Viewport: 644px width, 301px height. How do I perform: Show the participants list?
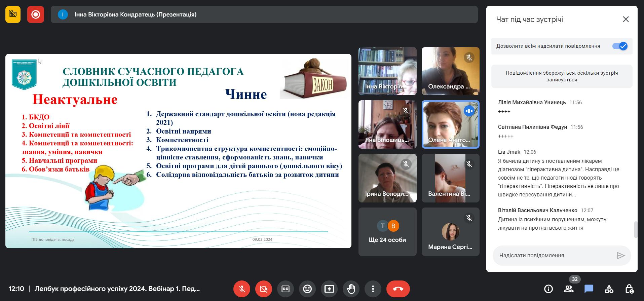tap(569, 289)
